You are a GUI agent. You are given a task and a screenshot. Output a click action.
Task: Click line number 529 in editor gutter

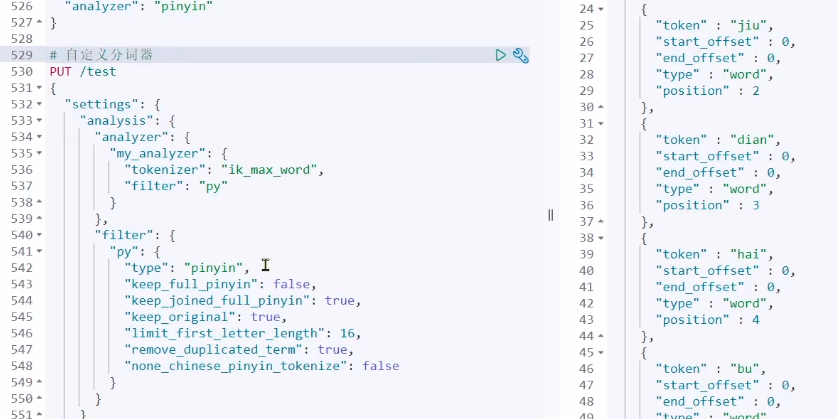click(x=21, y=55)
